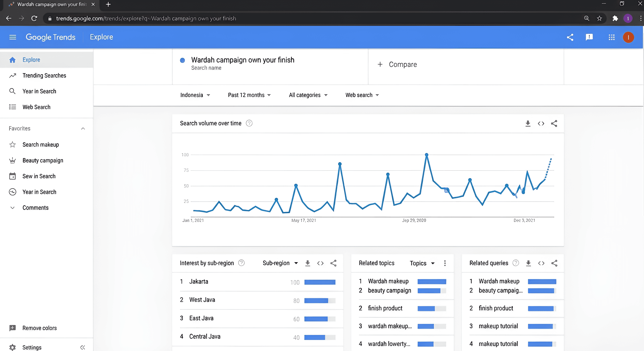The height and width of the screenshot is (351, 644).
Task: Open the Past 12 months dropdown
Action: pyautogui.click(x=249, y=95)
